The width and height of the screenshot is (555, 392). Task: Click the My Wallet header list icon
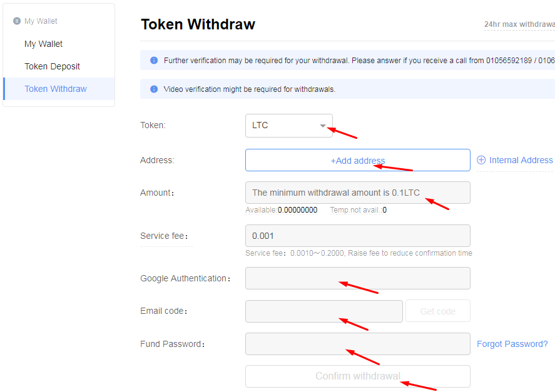17,21
